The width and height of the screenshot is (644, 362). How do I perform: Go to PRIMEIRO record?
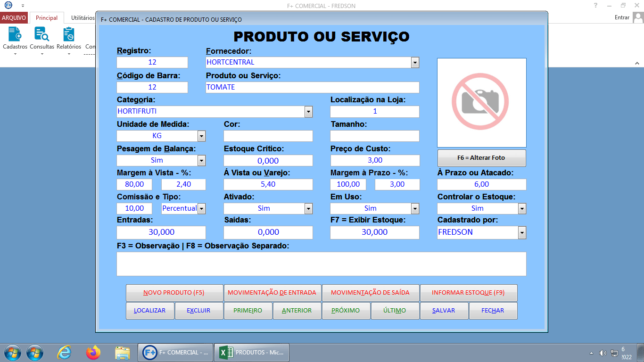pyautogui.click(x=248, y=311)
